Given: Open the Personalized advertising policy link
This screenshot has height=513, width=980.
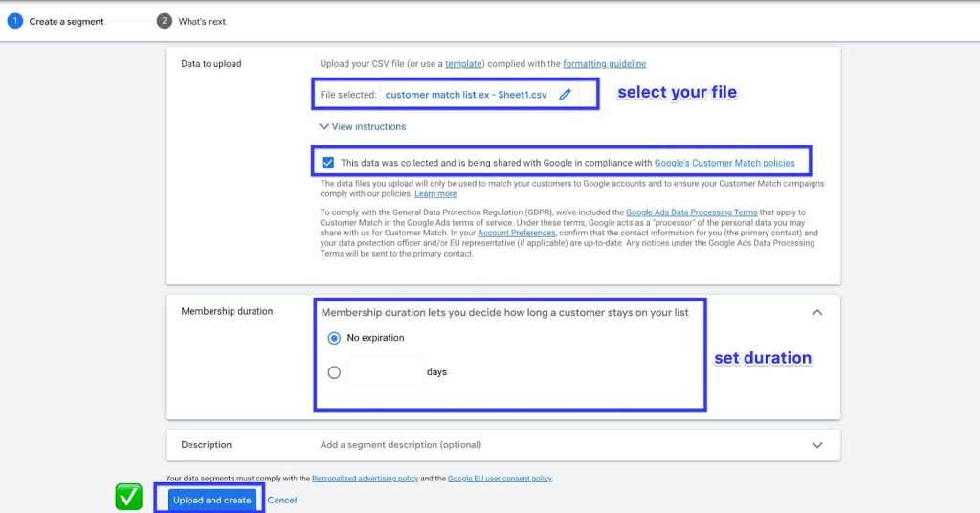Looking at the screenshot, I should 365,479.
